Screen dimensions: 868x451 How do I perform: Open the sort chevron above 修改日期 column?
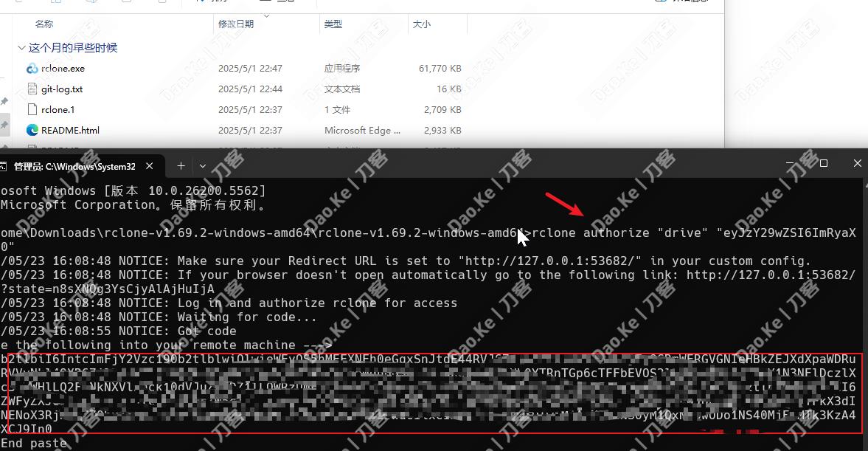click(266, 16)
